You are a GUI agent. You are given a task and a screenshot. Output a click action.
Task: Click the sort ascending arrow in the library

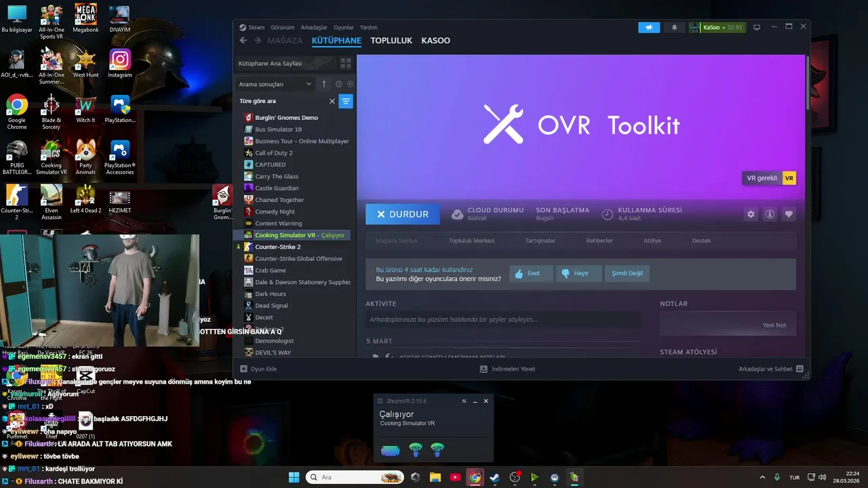click(x=324, y=84)
